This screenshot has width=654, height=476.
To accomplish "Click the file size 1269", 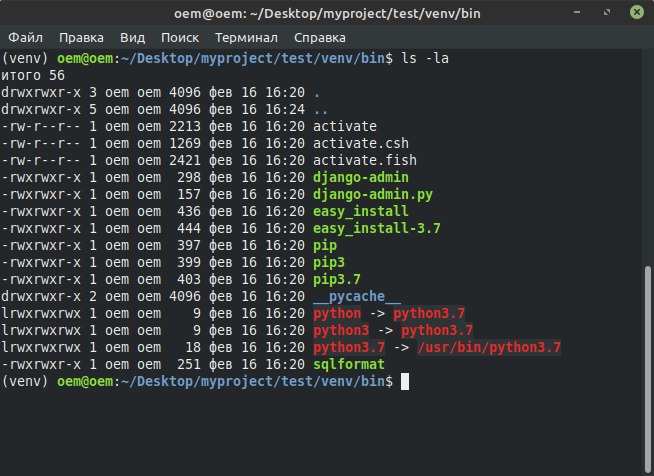I will (185, 143).
